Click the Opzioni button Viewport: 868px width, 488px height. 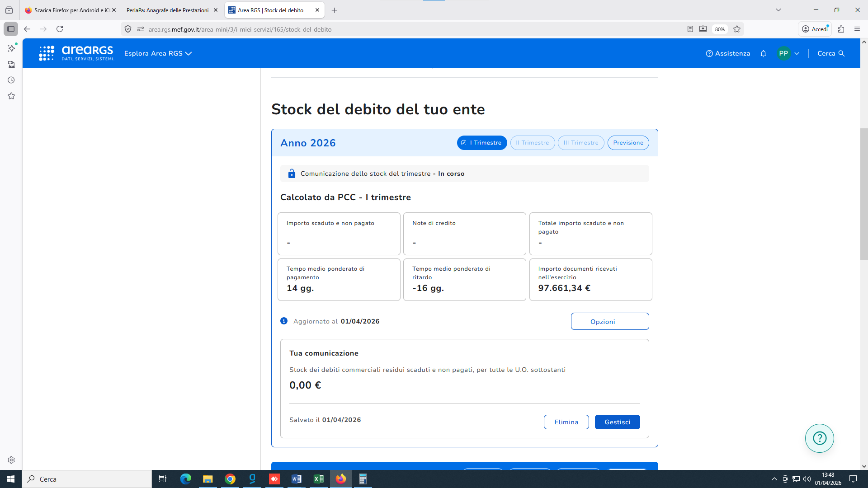coord(609,321)
